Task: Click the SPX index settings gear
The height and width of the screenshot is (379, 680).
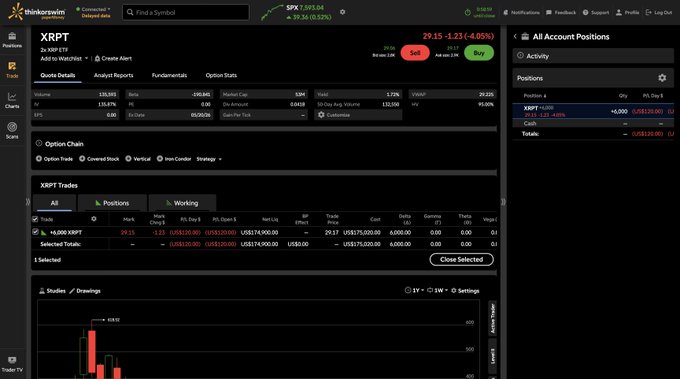Action: point(343,12)
